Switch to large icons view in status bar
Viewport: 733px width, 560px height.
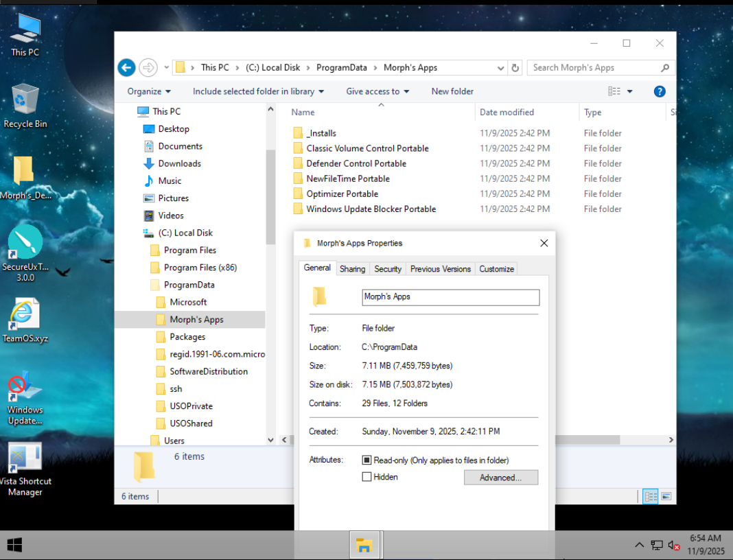(665, 496)
